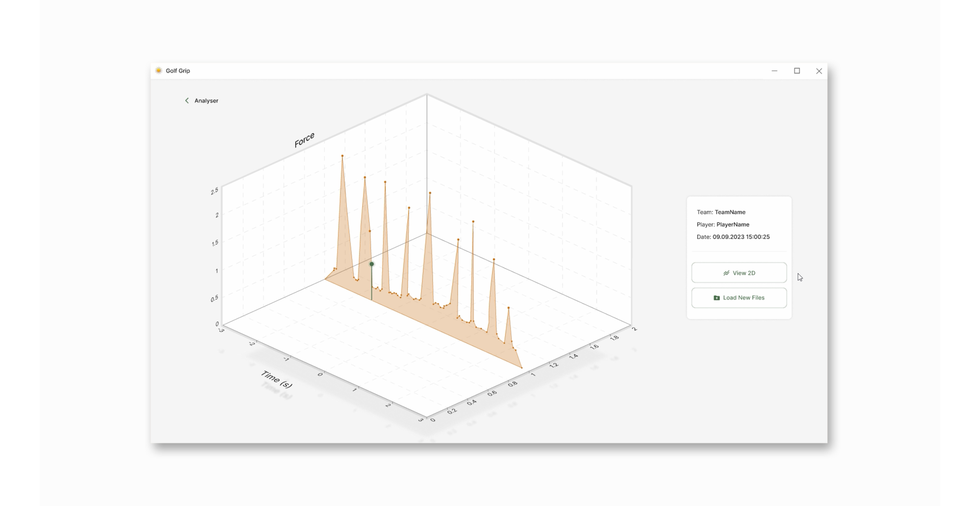
Task: Click the Force axis title
Action: [x=304, y=140]
